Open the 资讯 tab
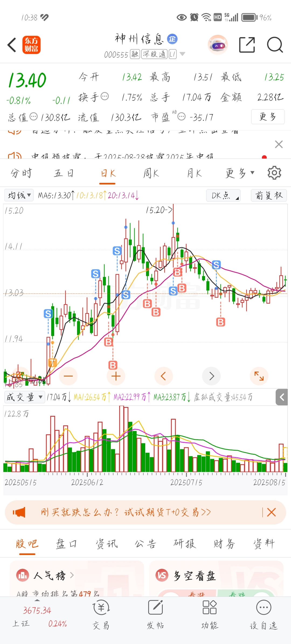Image resolution: width=291 pixels, height=644 pixels. 107,543
